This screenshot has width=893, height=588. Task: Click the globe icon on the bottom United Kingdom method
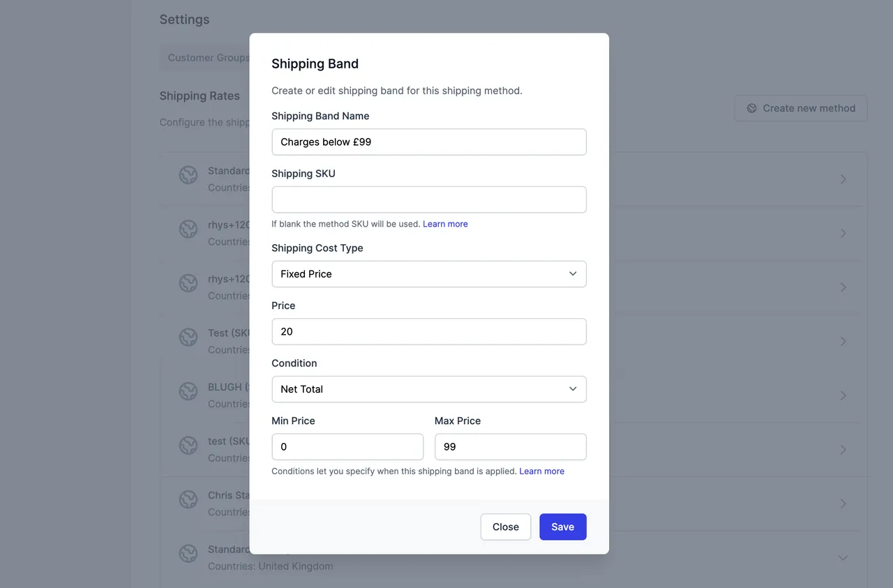(188, 553)
